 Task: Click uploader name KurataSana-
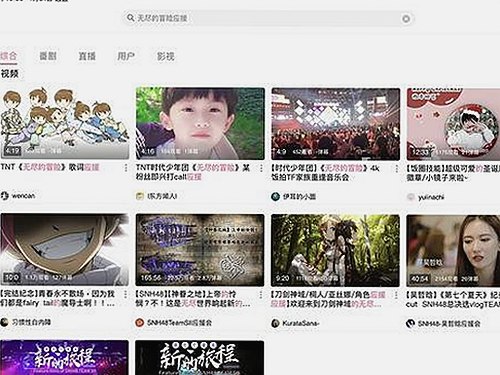[x=301, y=323]
